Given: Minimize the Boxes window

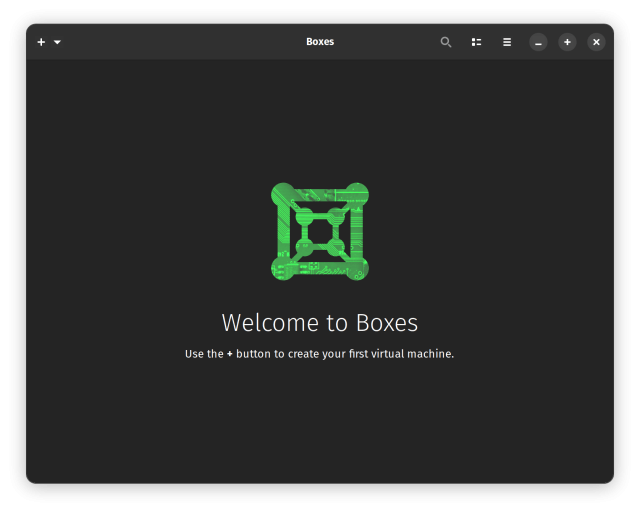Looking at the screenshot, I should (x=538, y=42).
